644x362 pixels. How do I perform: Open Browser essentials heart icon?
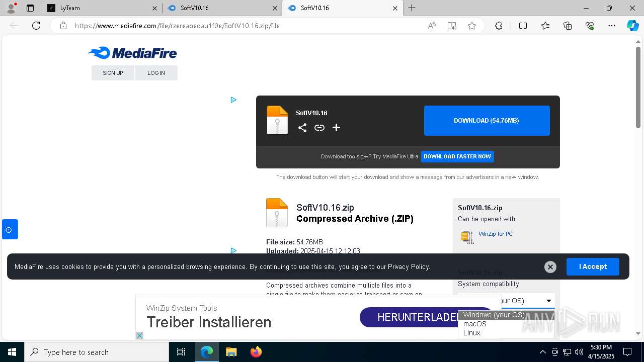590,26
